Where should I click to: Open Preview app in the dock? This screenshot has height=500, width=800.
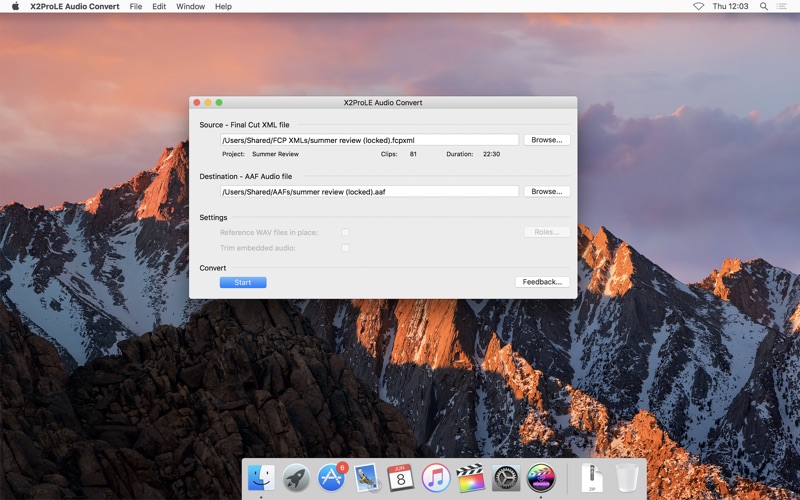tap(366, 478)
